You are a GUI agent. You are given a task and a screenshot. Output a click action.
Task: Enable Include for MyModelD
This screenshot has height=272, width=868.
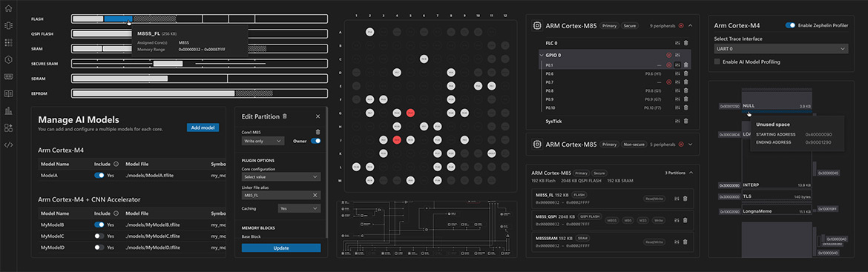pyautogui.click(x=99, y=247)
